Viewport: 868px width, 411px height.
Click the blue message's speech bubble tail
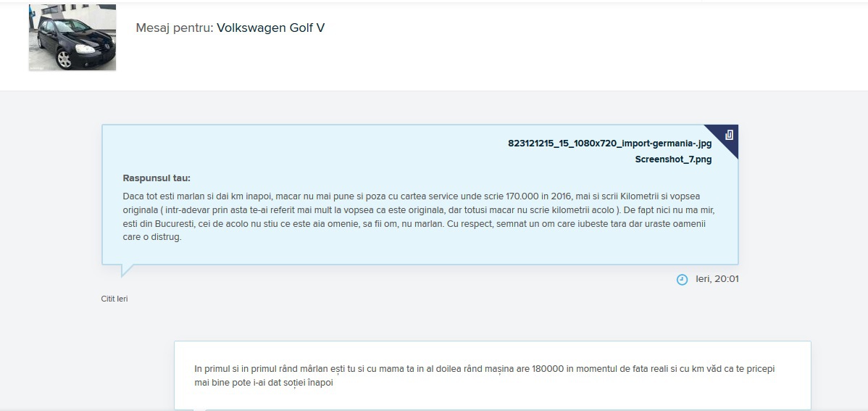coord(127,270)
